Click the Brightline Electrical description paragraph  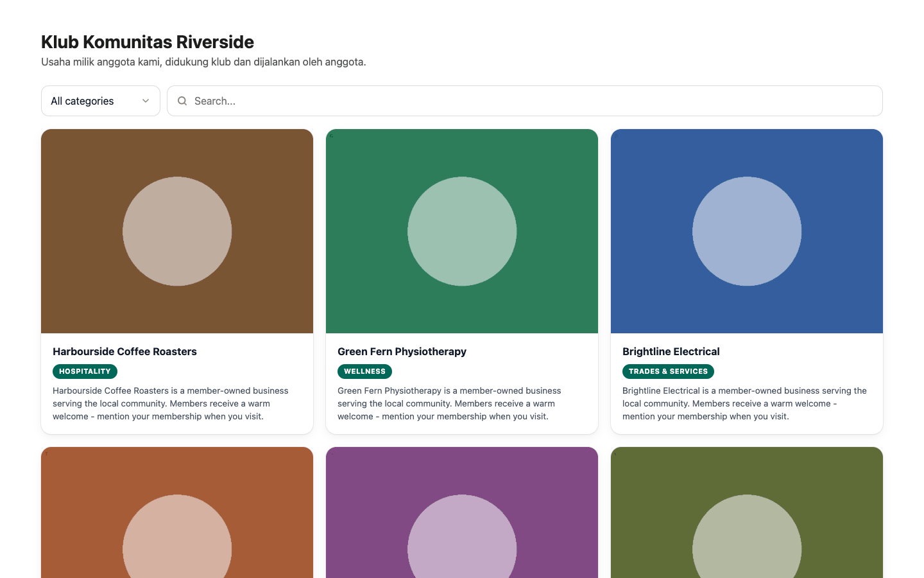(744, 403)
